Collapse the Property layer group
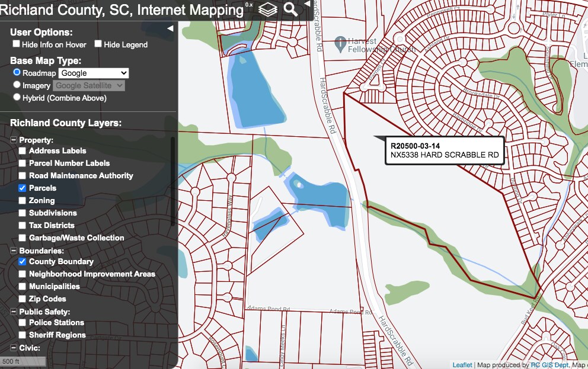 click(14, 140)
